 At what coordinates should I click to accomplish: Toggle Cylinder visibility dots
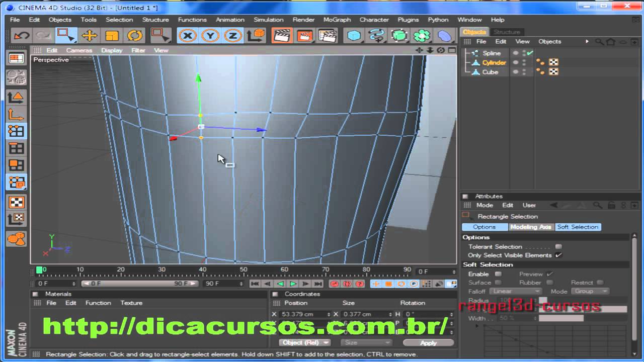tap(524, 62)
